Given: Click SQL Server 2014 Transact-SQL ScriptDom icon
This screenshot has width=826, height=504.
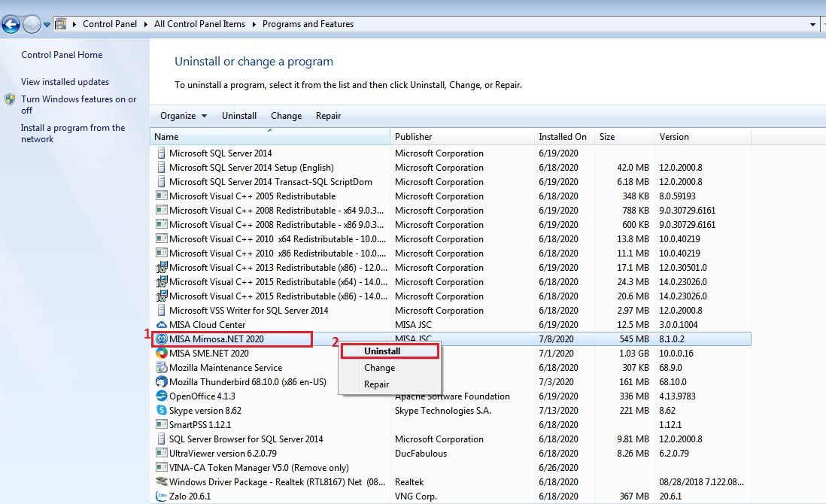Looking at the screenshot, I should (x=161, y=182).
